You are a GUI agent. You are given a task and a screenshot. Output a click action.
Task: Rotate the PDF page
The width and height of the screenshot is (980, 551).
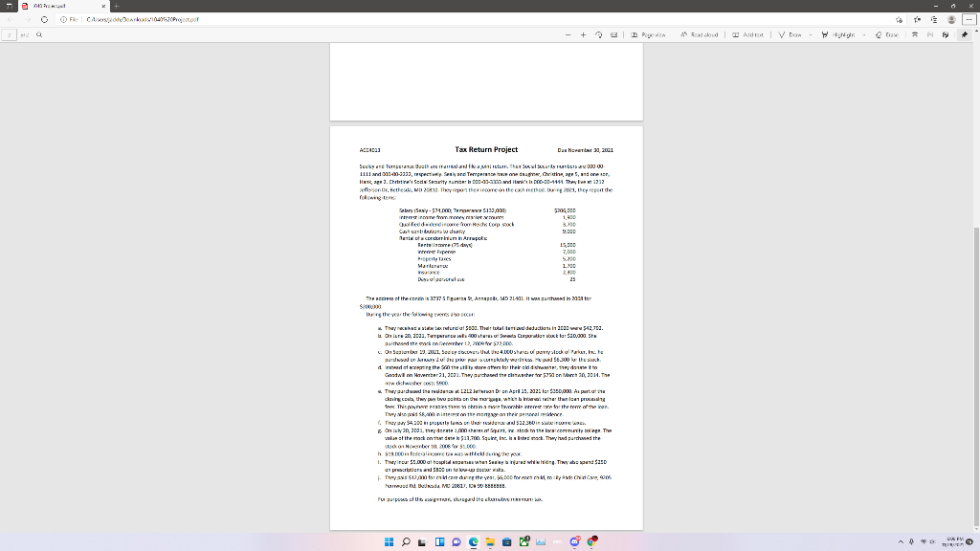[x=598, y=34]
